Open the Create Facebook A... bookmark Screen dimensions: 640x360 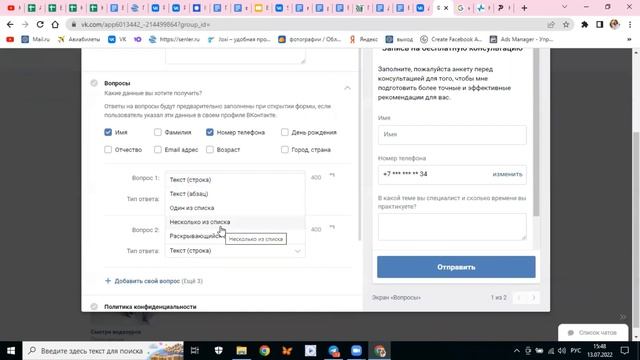pos(451,39)
